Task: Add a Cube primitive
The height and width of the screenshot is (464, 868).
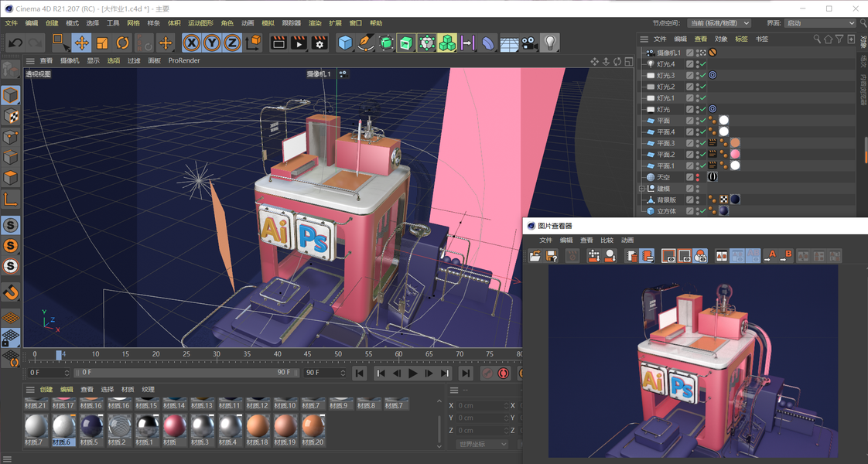Action: point(345,43)
